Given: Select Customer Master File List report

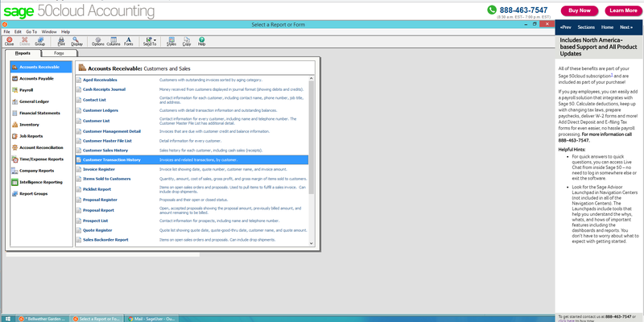Looking at the screenshot, I should tap(192, 141).
